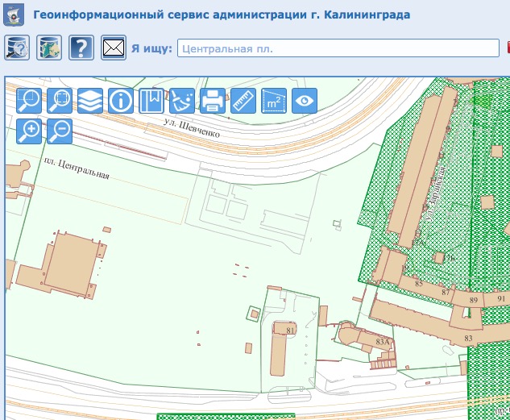Zoom out with the minus magnifier
This screenshot has height=420, width=510.
click(x=60, y=131)
